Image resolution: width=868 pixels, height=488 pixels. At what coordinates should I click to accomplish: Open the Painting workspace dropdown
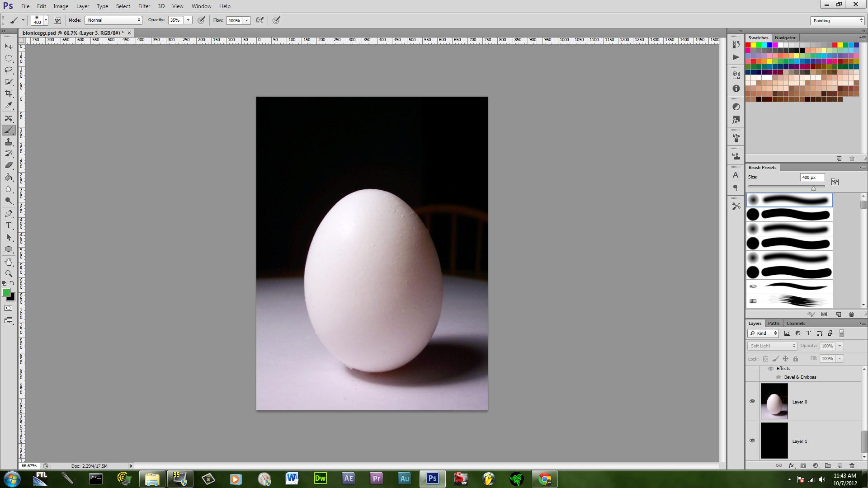click(x=837, y=20)
